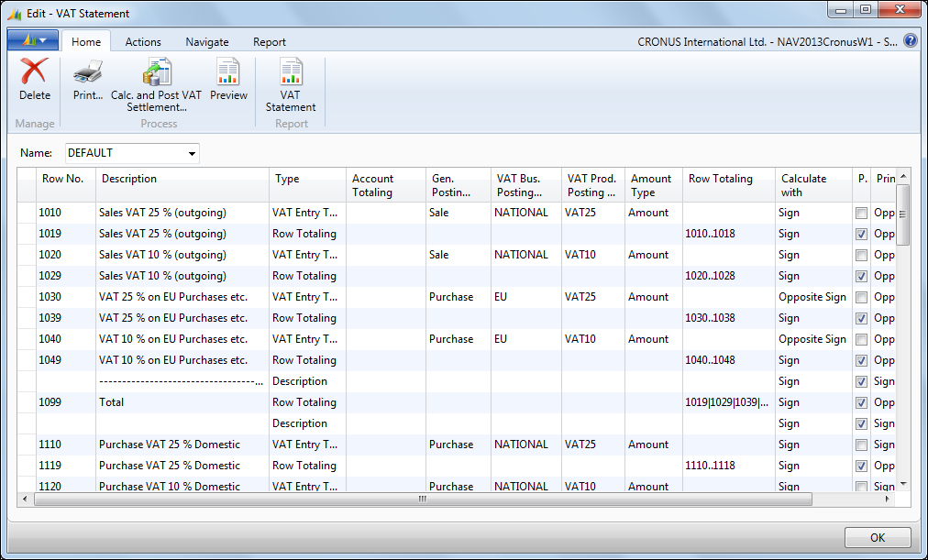Click the help question mark icon
Image resolution: width=928 pixels, height=560 pixels.
pos(911,41)
